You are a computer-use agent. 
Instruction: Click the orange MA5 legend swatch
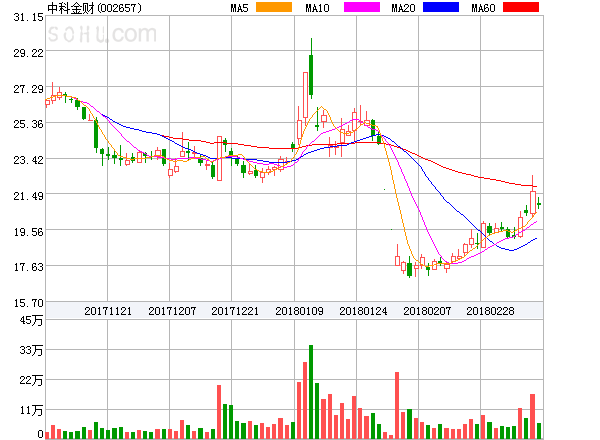[x=274, y=7]
